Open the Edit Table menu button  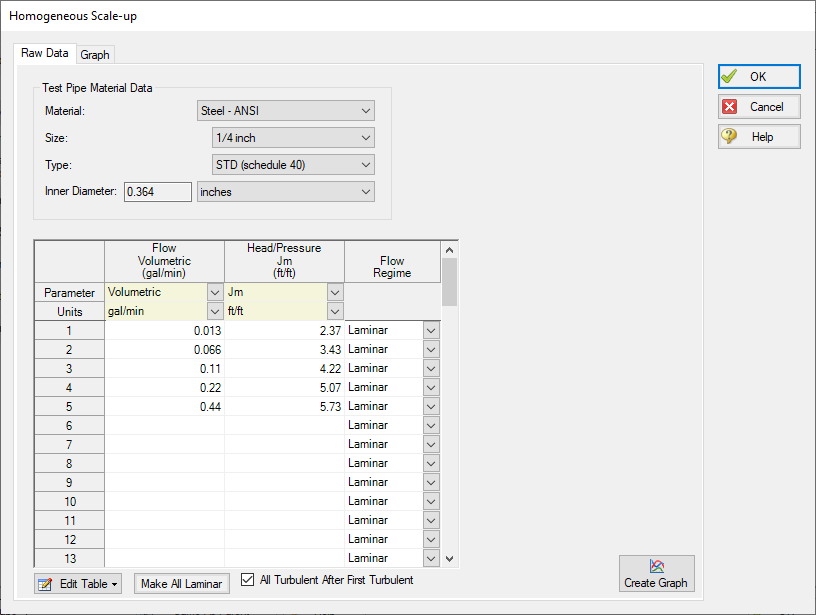[x=78, y=584]
